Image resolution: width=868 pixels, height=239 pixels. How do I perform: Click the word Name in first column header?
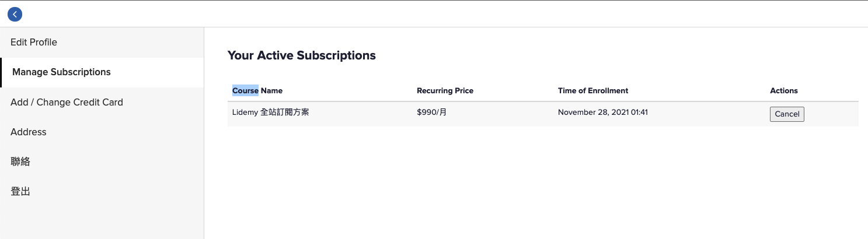click(271, 91)
